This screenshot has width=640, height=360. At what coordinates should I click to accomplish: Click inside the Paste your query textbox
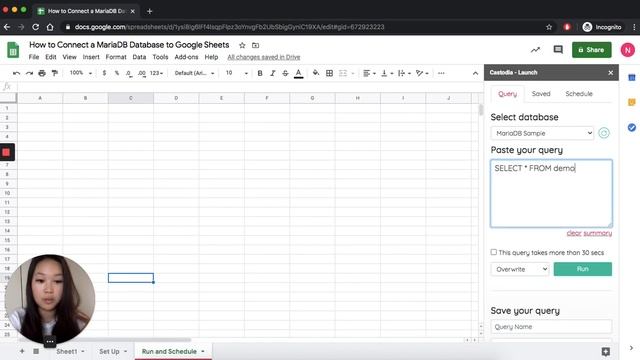pos(551,193)
